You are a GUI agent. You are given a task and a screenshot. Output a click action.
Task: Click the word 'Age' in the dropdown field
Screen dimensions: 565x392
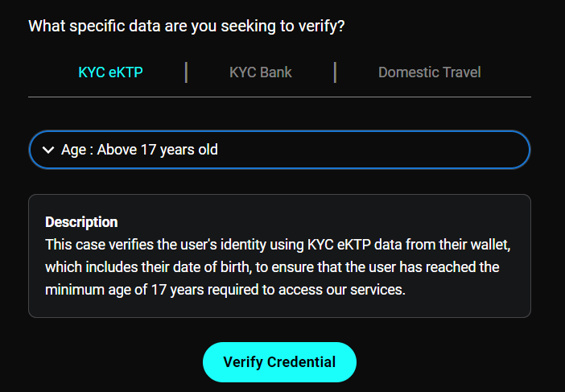pyautogui.click(x=73, y=150)
